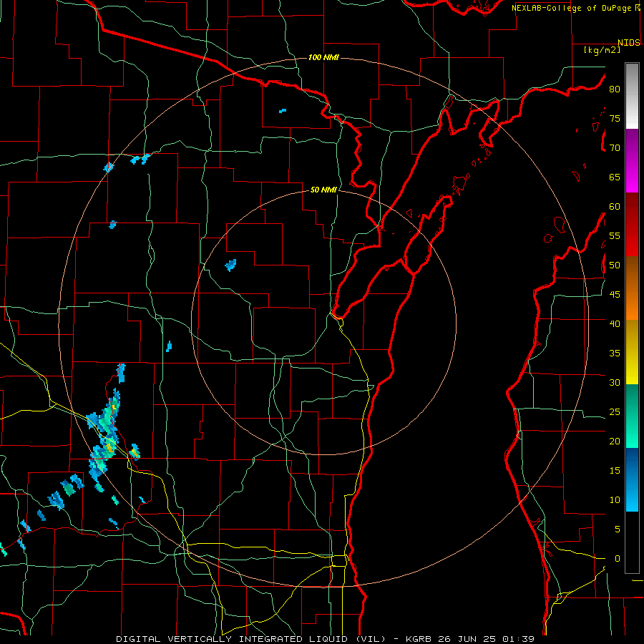Image resolution: width=644 pixels, height=644 pixels.
Task: Click the 15 value on the color scale
Action: [x=615, y=471]
